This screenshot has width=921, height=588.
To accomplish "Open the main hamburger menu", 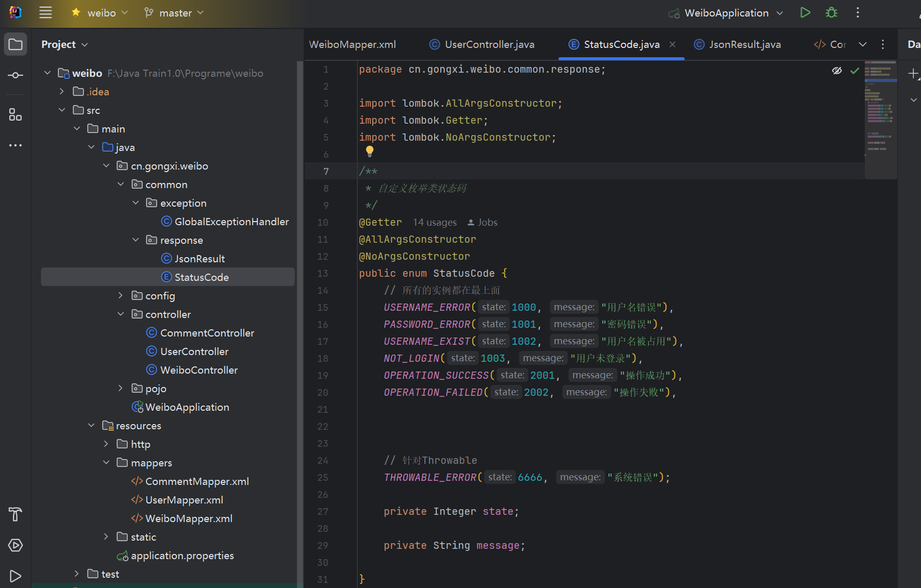I will point(45,13).
